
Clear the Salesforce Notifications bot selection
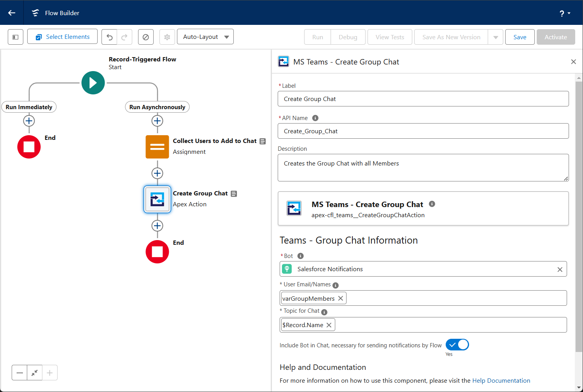click(560, 269)
